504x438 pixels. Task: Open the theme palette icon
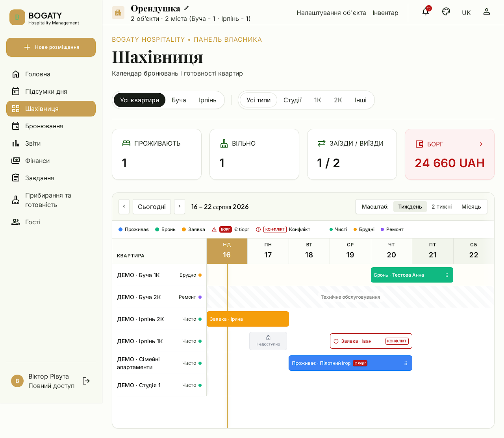coord(446,12)
